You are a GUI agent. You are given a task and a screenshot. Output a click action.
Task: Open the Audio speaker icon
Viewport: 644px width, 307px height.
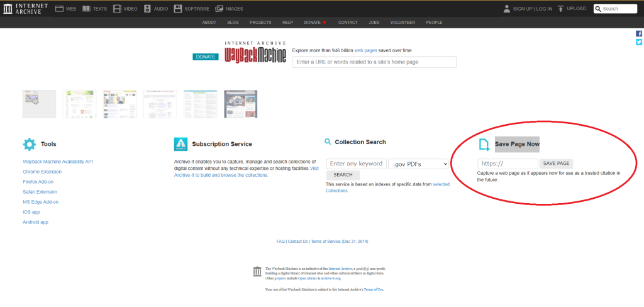coord(147,9)
